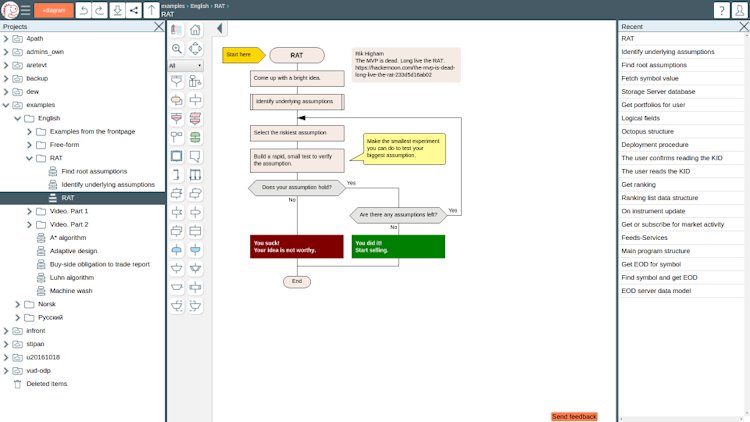Select the yellow 'Start here' flag on canvas

pos(243,55)
